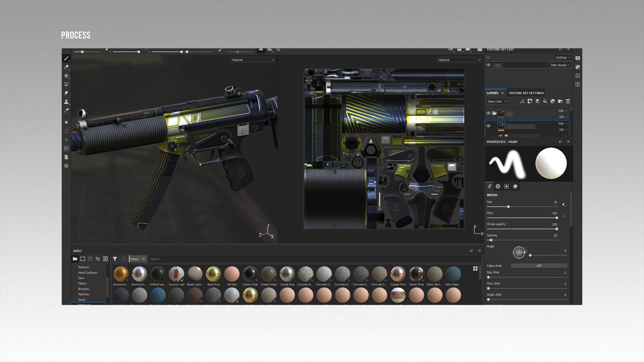Screen dimensions: 644x362
Task: Open the Log panel icon
Action: (x=578, y=84)
